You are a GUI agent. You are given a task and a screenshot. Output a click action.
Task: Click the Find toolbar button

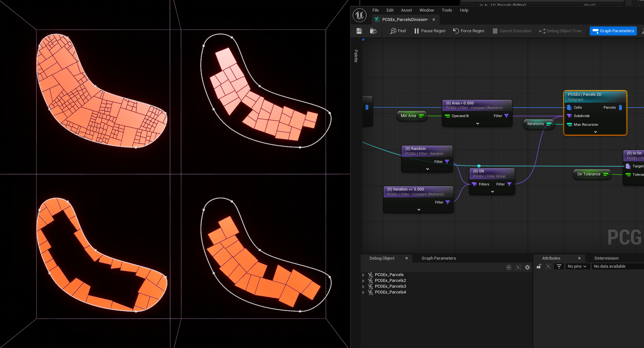tap(398, 31)
